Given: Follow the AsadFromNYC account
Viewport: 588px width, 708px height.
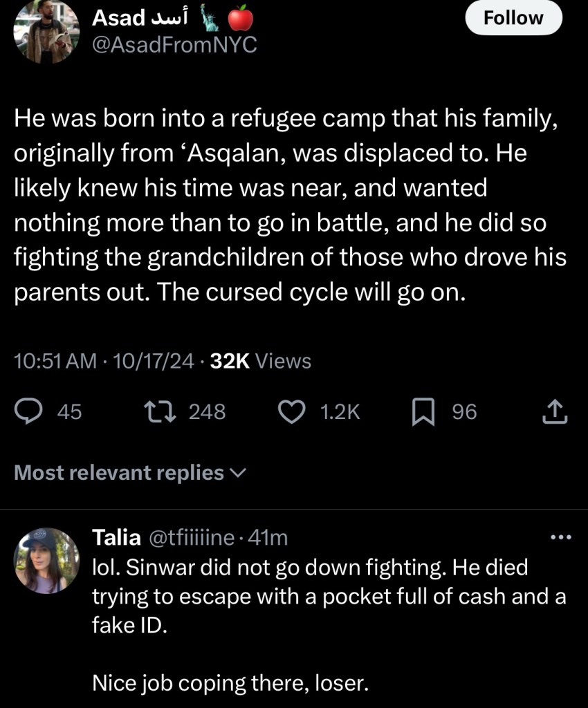Looking at the screenshot, I should [x=513, y=18].
